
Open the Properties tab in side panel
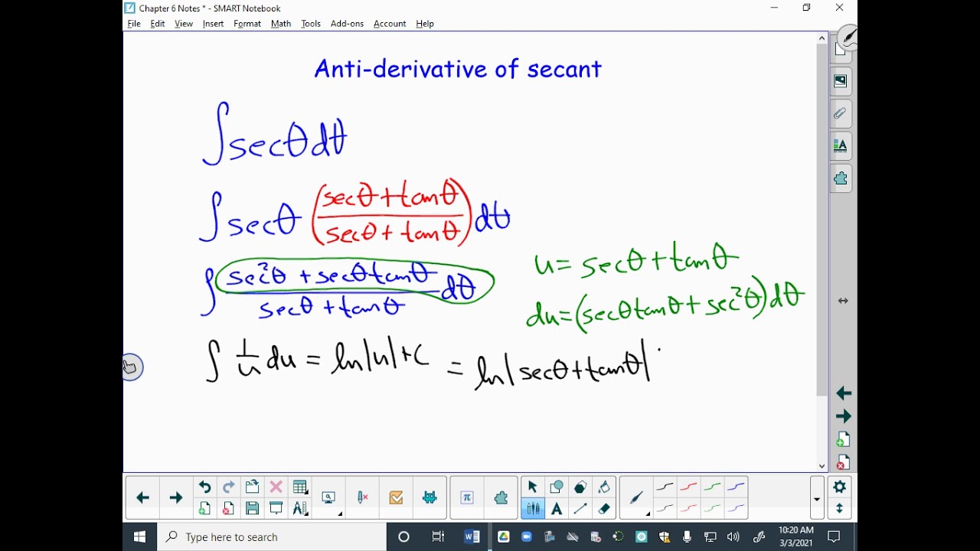(x=841, y=145)
